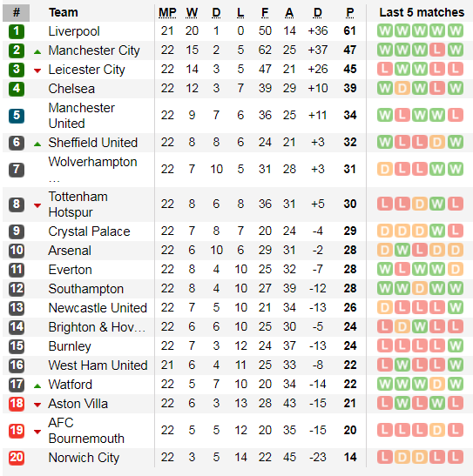The height and width of the screenshot is (476, 473).
Task: Sort table by the MP column header
Action: (x=167, y=13)
